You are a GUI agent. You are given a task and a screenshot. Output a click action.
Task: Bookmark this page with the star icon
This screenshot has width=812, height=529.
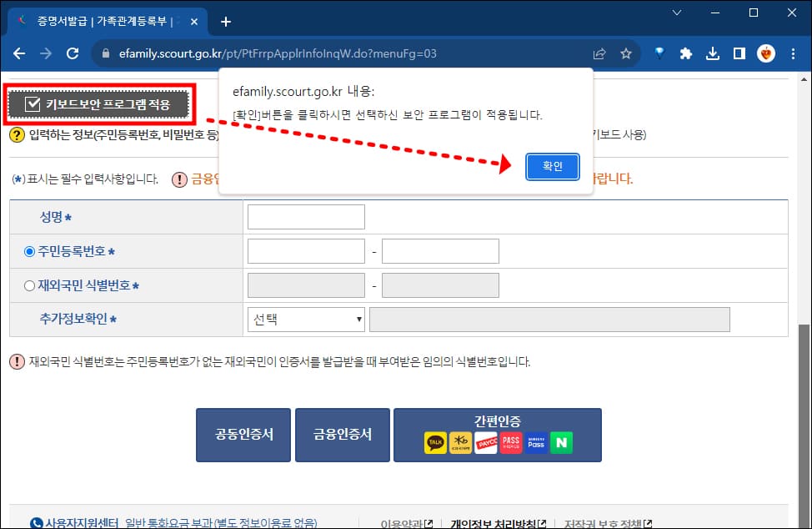click(626, 52)
